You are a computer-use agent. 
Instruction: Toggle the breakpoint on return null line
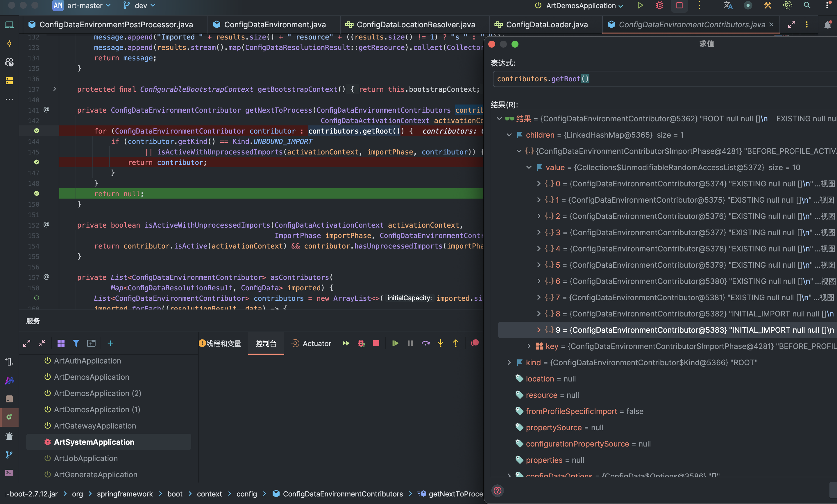pyautogui.click(x=37, y=193)
